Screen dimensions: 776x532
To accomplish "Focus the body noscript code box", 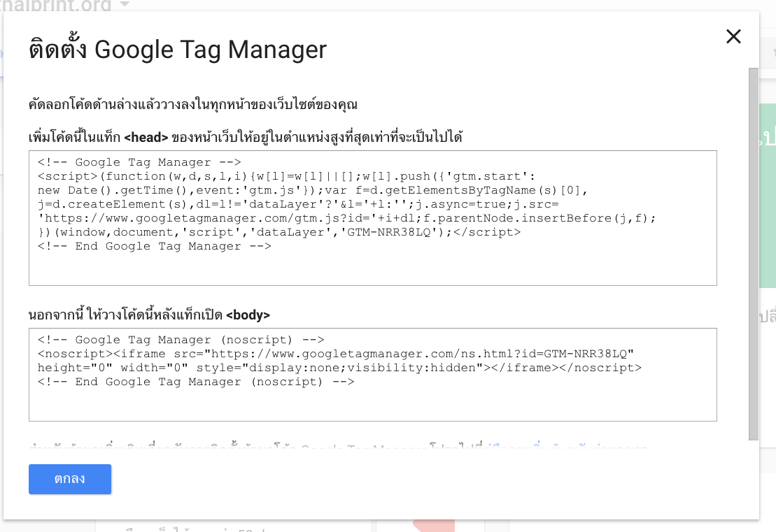I will 372,404.
